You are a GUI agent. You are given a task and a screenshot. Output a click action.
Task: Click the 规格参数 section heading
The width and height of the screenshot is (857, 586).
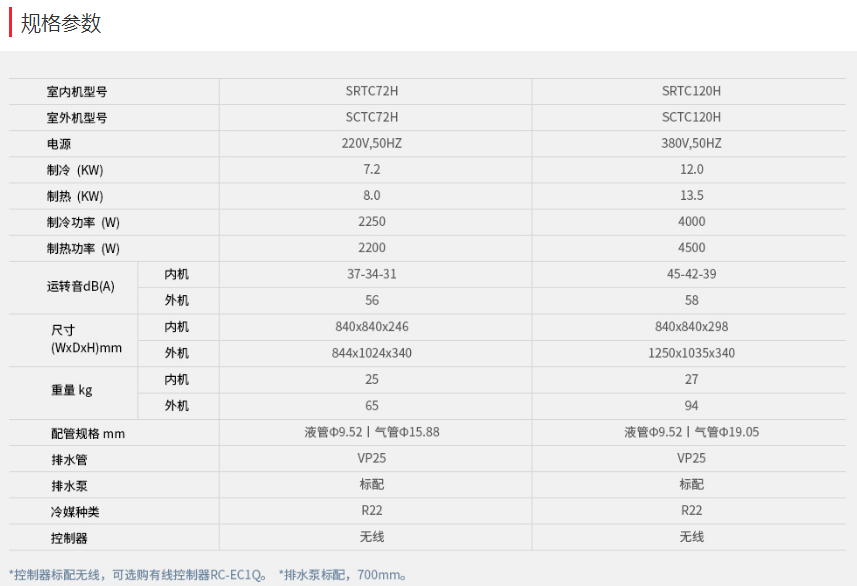tap(61, 23)
